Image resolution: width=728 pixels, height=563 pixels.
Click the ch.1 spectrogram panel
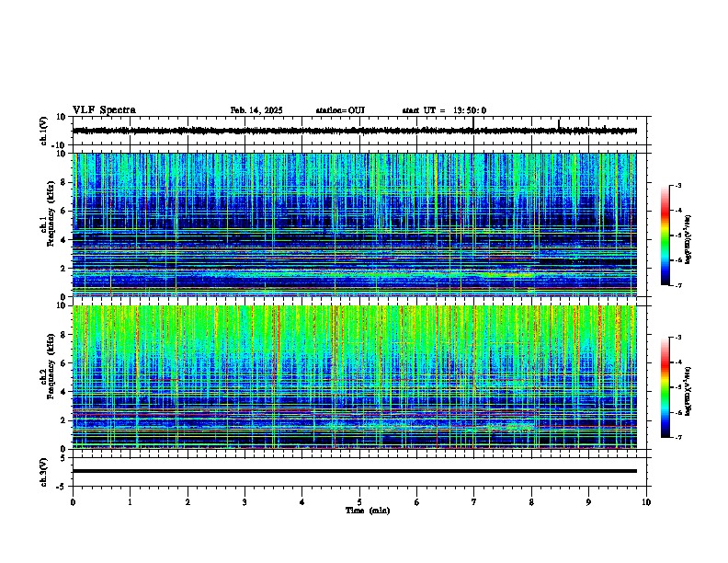click(354, 224)
